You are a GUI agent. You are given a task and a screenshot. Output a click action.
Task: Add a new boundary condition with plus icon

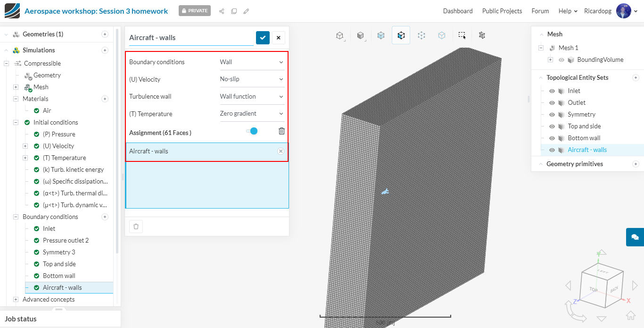pyautogui.click(x=105, y=217)
